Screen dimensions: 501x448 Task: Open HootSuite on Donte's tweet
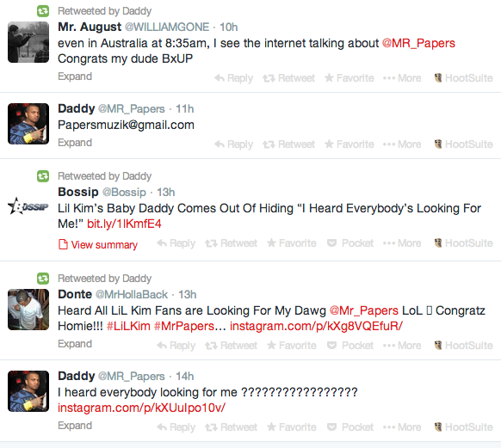463,346
